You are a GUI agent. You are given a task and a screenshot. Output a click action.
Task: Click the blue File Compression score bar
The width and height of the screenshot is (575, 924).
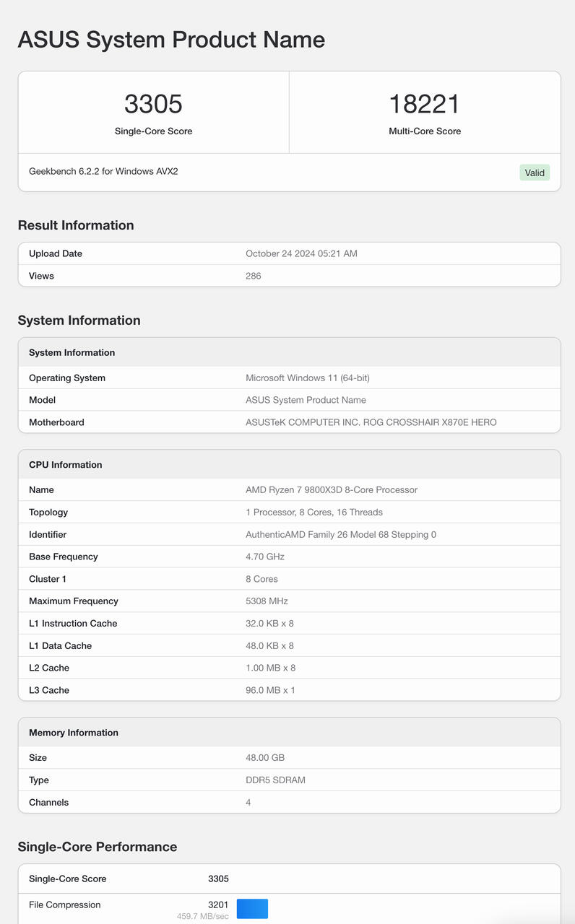coord(252,909)
